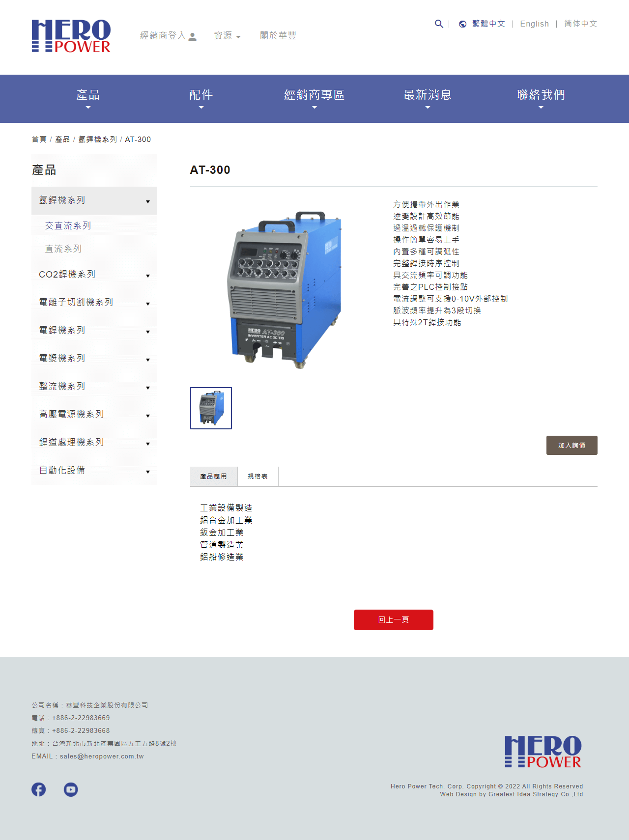
Task: Go to 氬銲機系列 in the breadcrumb
Action: (98, 140)
